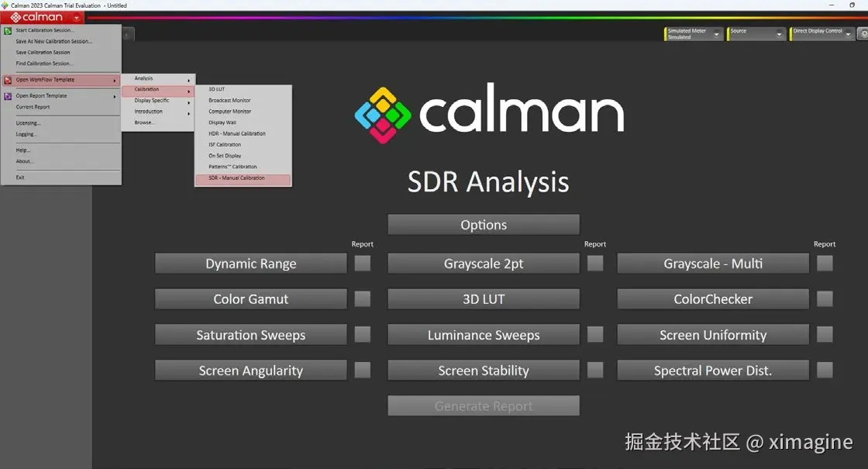Screen dimensions: 868x469
Task: Click the dropdown arrow beside the Calman logo
Action: [x=77, y=18]
